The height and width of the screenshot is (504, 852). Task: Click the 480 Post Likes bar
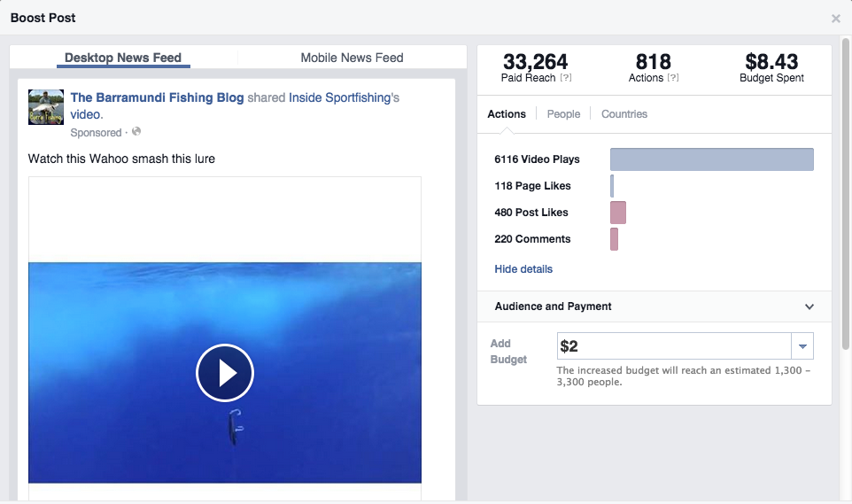[x=618, y=213]
